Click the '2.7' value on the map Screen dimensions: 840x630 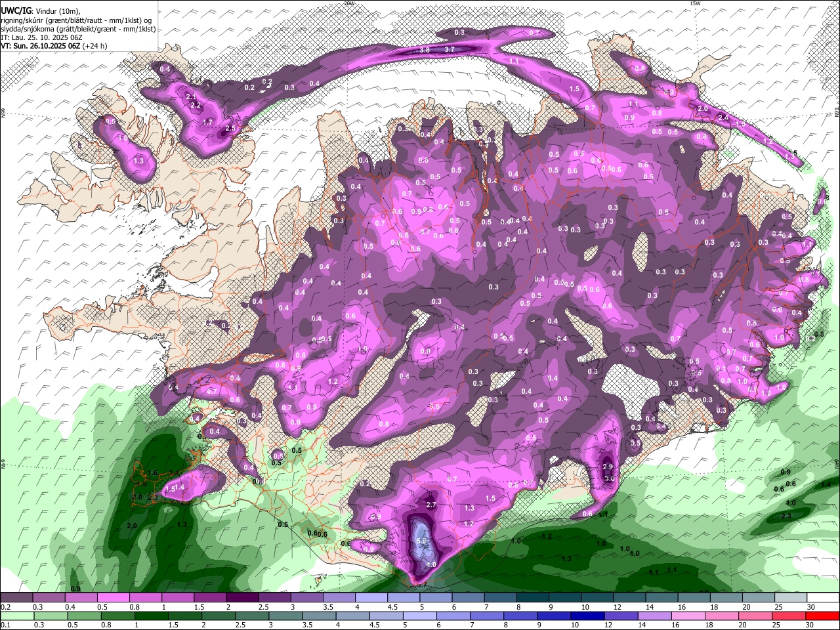(x=431, y=505)
